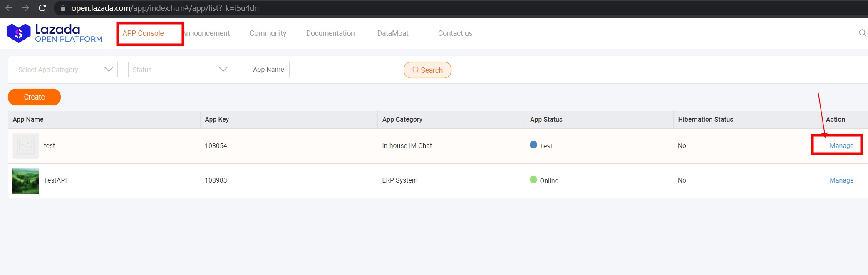This screenshot has height=275, width=868.
Task: Expand the Status dropdown
Action: tap(180, 70)
